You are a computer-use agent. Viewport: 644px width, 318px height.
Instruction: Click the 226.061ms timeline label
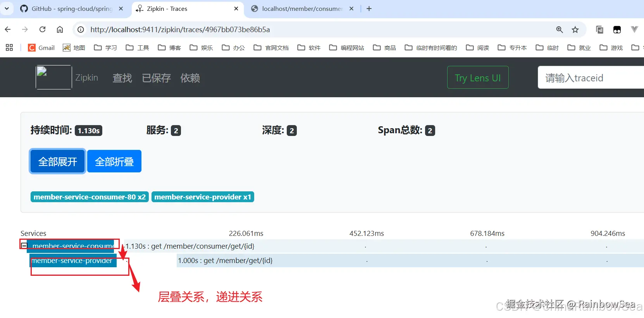(x=246, y=233)
